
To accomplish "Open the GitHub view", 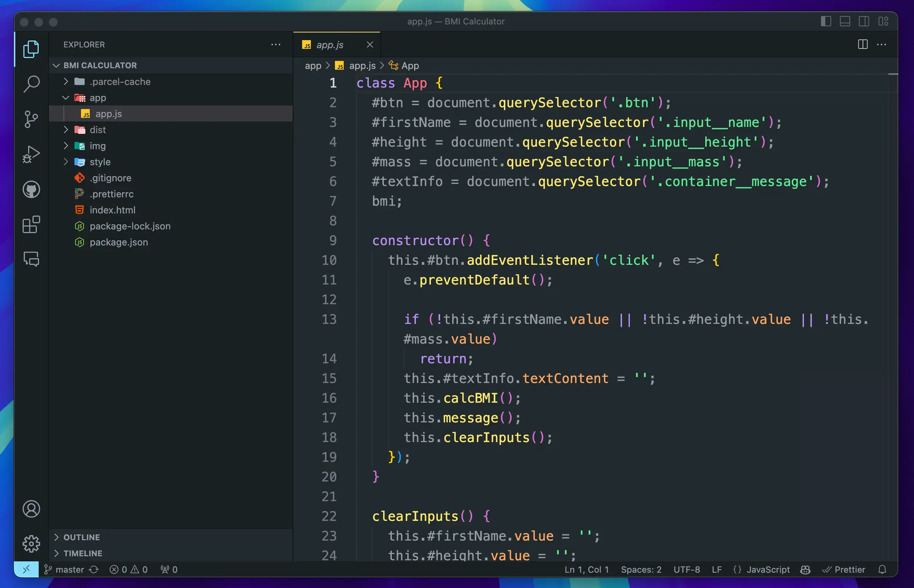I will pos(31,189).
